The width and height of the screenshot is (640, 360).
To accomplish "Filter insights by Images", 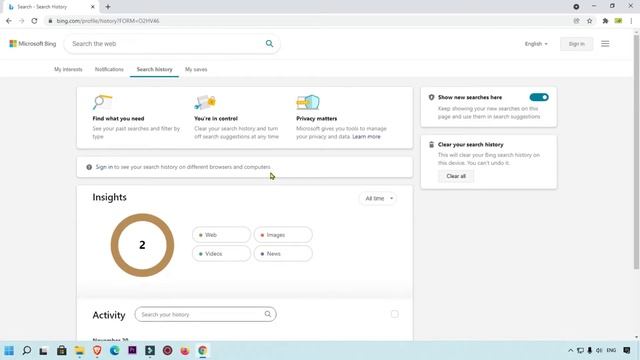I will (283, 235).
